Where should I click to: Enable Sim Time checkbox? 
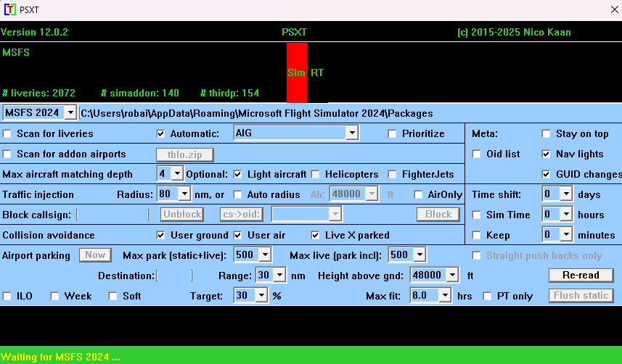tap(476, 215)
